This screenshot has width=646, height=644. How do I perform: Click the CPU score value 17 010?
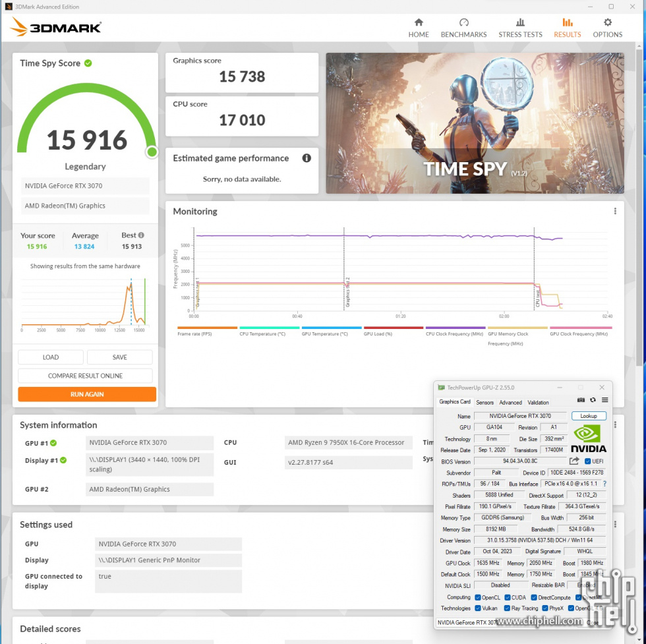(242, 121)
